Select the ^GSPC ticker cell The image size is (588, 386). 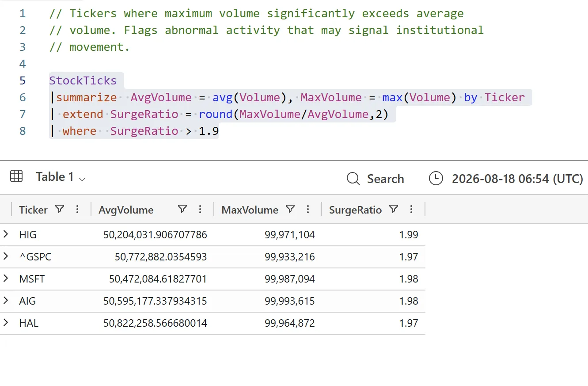click(x=35, y=257)
